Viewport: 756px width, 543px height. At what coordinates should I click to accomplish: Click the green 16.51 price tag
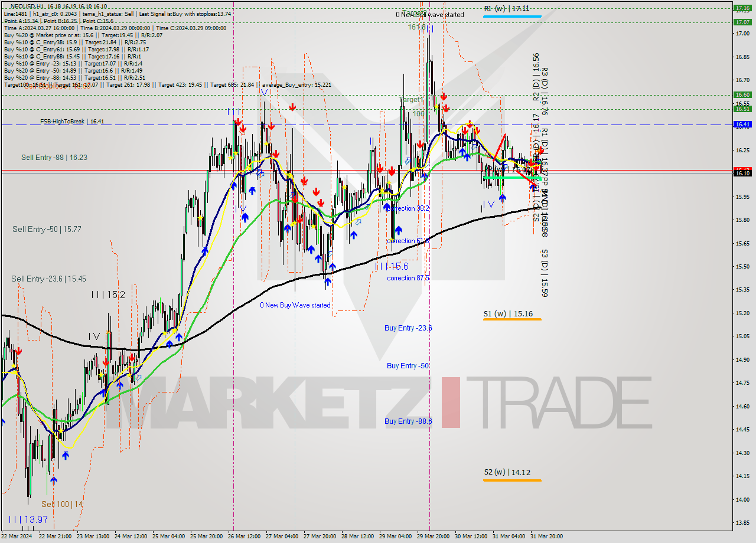coord(742,109)
